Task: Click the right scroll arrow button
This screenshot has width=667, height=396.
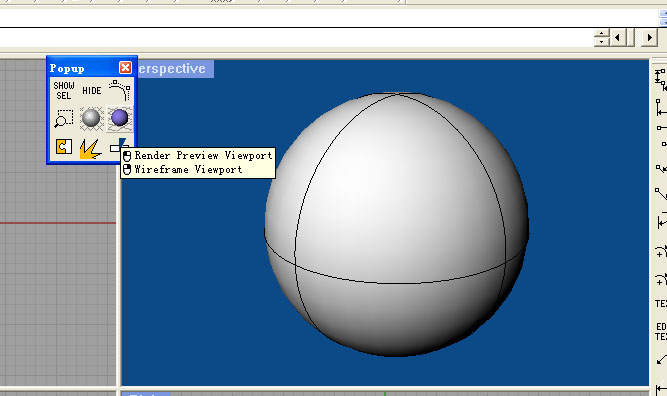Action: (x=649, y=37)
